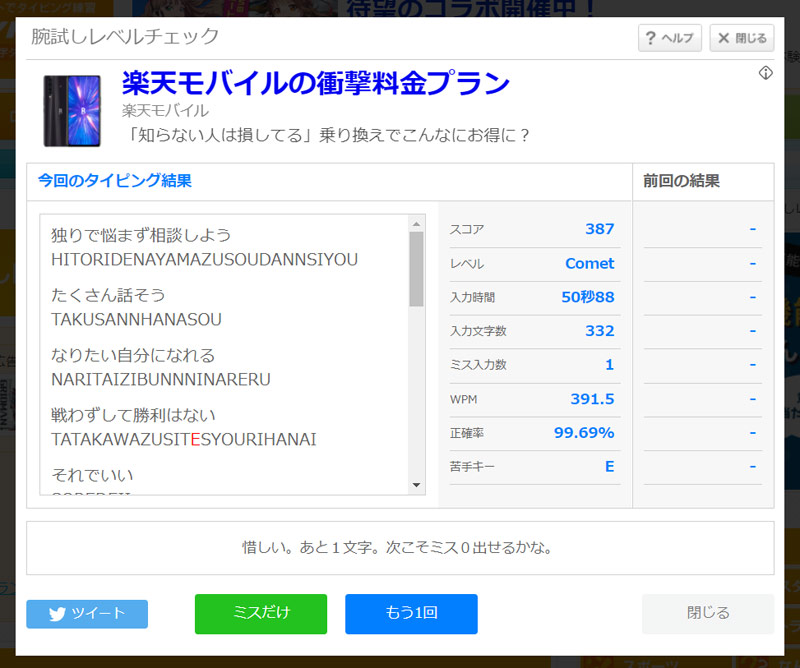Retry with もう1回 button
Screen dimensions: 800x668
pyautogui.click(x=411, y=614)
